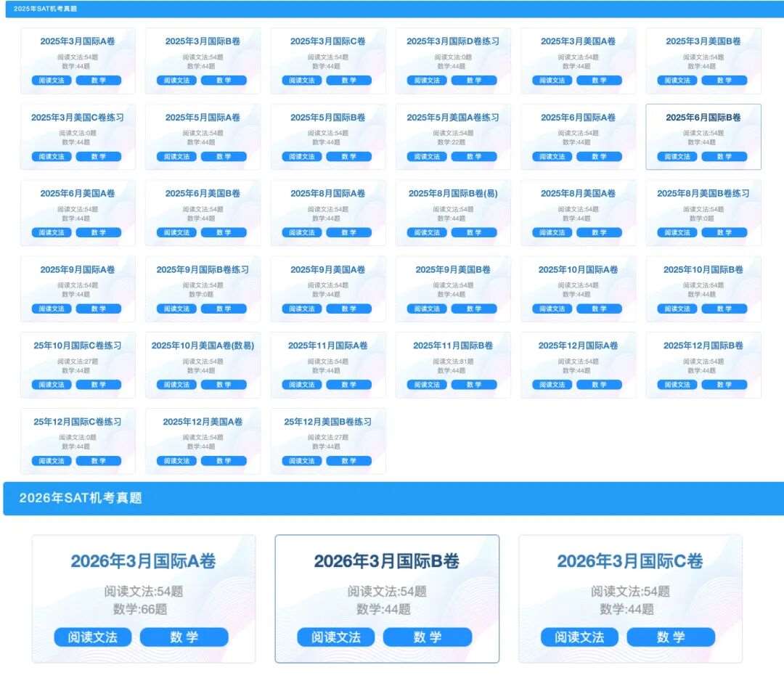
Task: Select the 2025年10月国际A卷 title
Action: tap(578, 270)
